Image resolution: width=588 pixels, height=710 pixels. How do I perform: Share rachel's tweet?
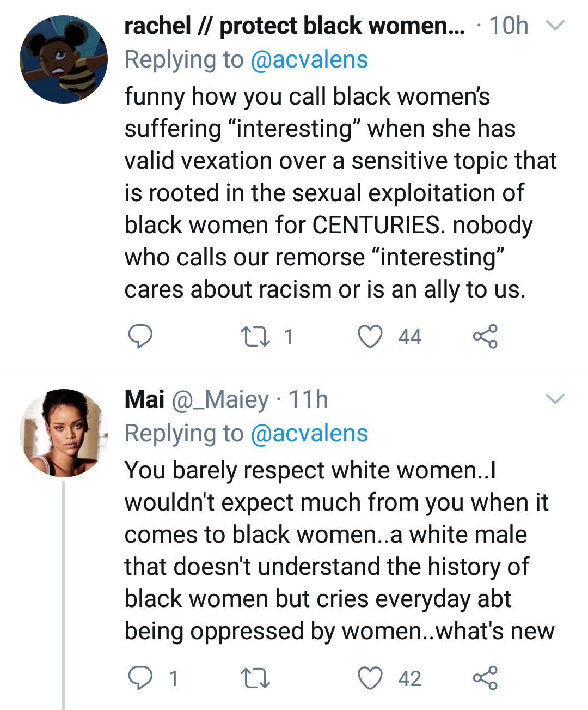(x=485, y=336)
